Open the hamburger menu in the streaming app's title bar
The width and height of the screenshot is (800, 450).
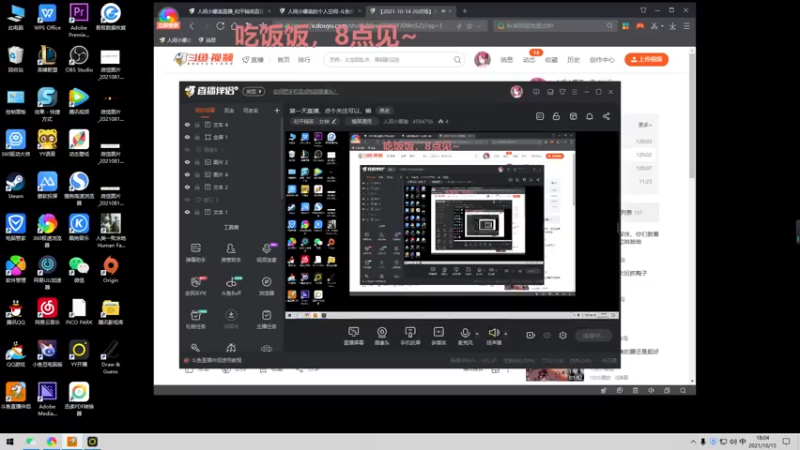(x=574, y=92)
